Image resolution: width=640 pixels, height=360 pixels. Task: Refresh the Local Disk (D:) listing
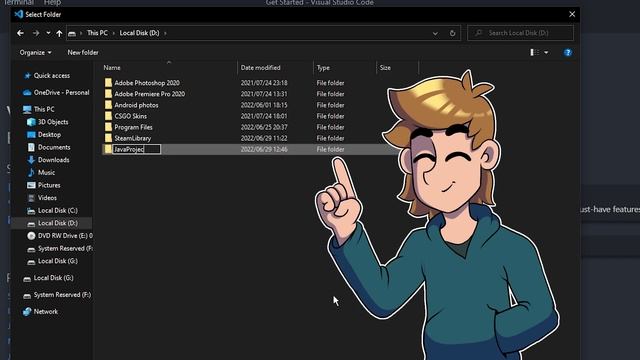point(452,33)
